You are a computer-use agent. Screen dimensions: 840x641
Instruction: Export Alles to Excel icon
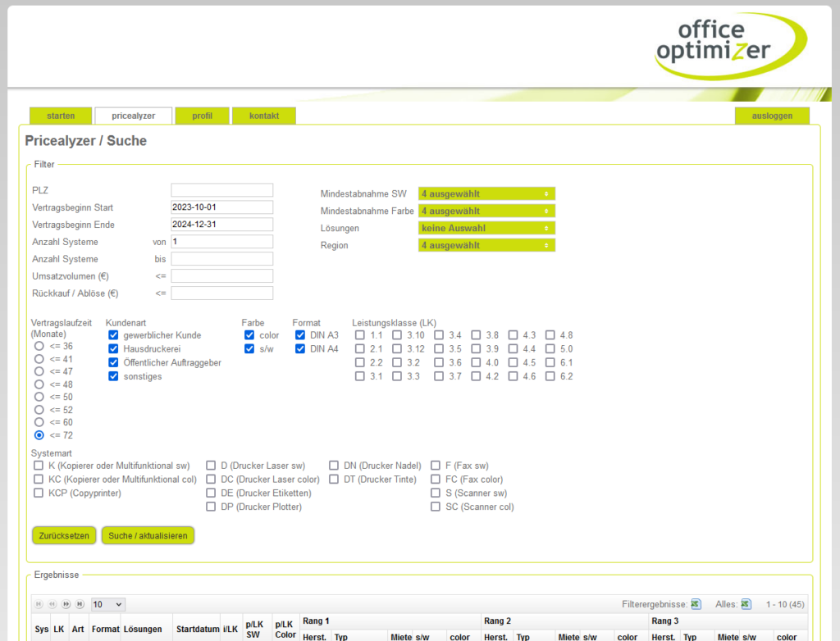click(746, 604)
